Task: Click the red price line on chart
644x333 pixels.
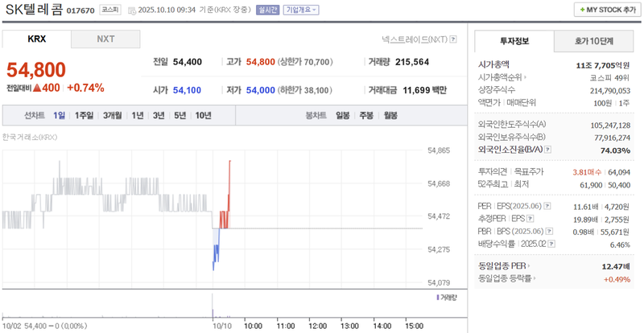Action: (x=229, y=185)
